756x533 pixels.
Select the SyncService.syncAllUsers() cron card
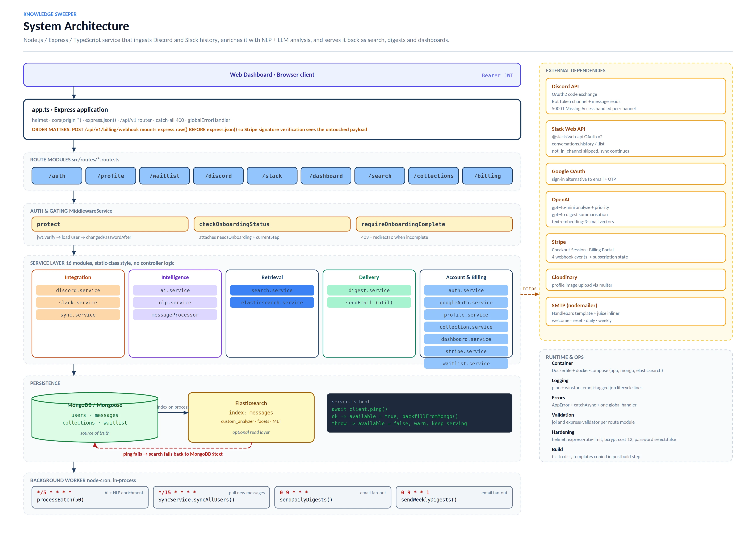(x=211, y=497)
